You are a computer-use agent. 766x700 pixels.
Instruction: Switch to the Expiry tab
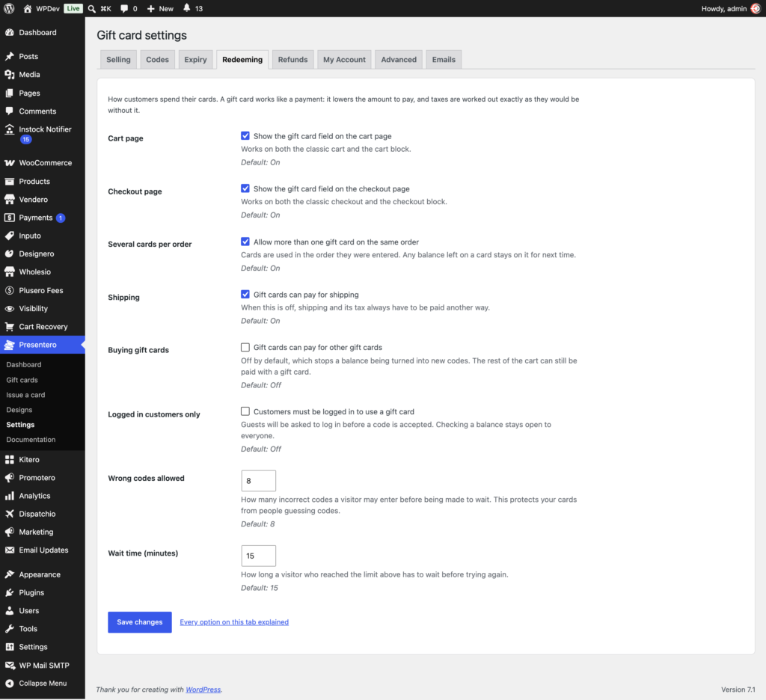(195, 60)
